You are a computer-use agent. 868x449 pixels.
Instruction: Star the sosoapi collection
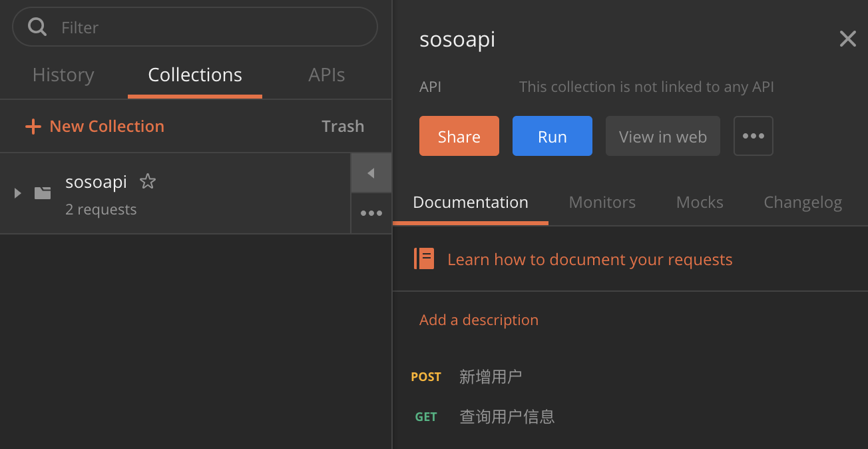148,181
